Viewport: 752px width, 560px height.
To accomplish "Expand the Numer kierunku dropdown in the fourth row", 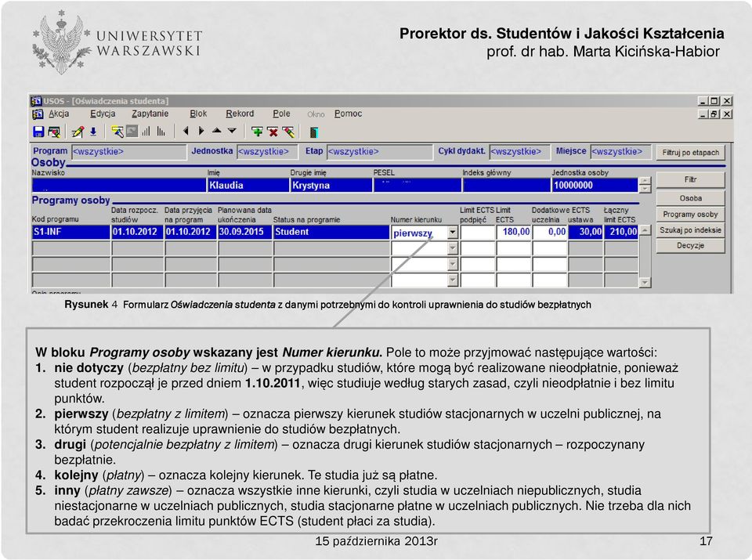I will [x=452, y=280].
